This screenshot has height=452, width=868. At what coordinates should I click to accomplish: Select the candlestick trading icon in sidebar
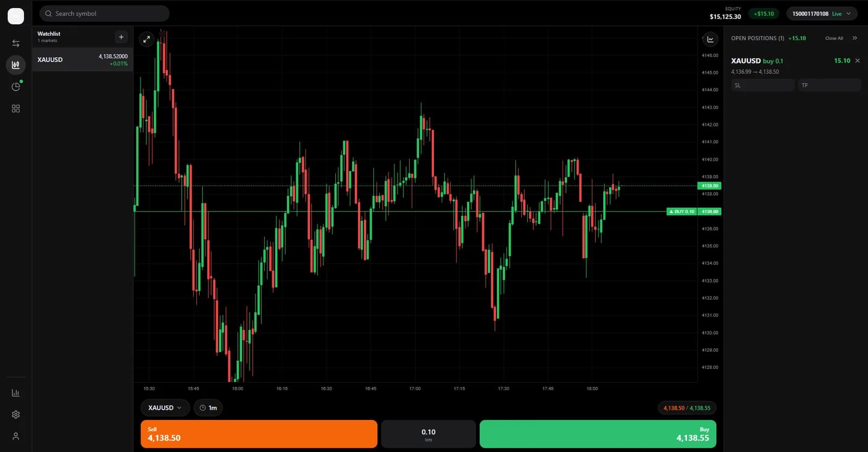16,65
